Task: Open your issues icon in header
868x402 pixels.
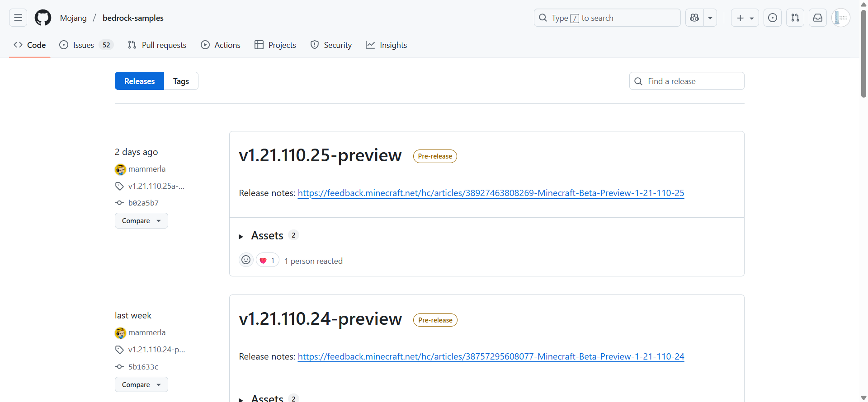Action: tap(773, 18)
